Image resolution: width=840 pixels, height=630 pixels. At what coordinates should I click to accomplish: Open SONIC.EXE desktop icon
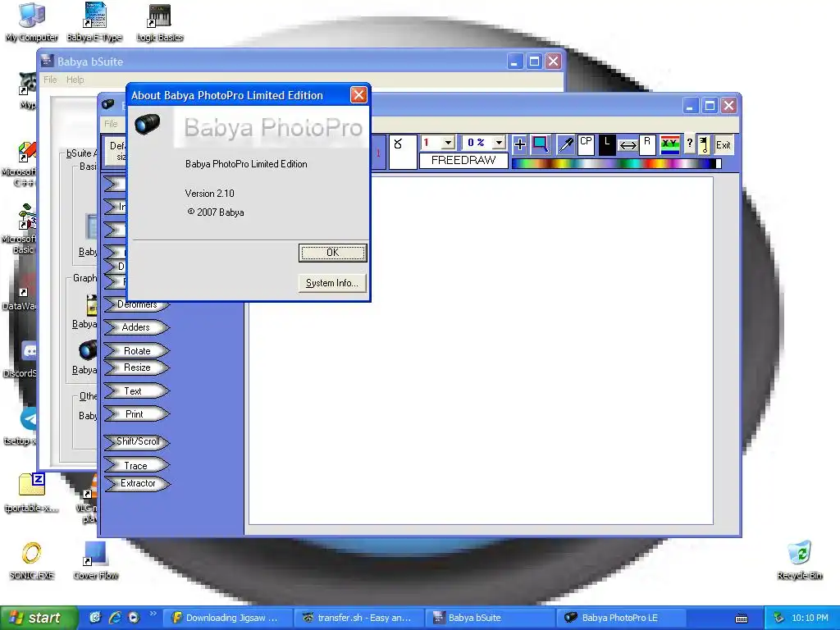tap(32, 561)
